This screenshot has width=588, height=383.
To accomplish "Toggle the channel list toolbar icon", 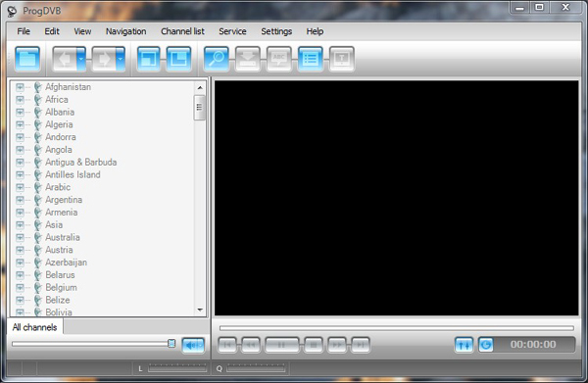I will click(310, 59).
